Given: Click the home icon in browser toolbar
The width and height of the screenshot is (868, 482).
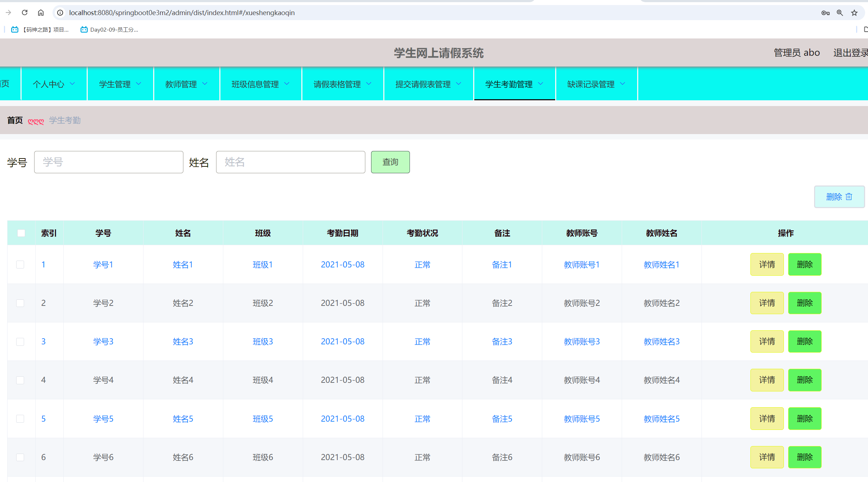Looking at the screenshot, I should [x=41, y=13].
